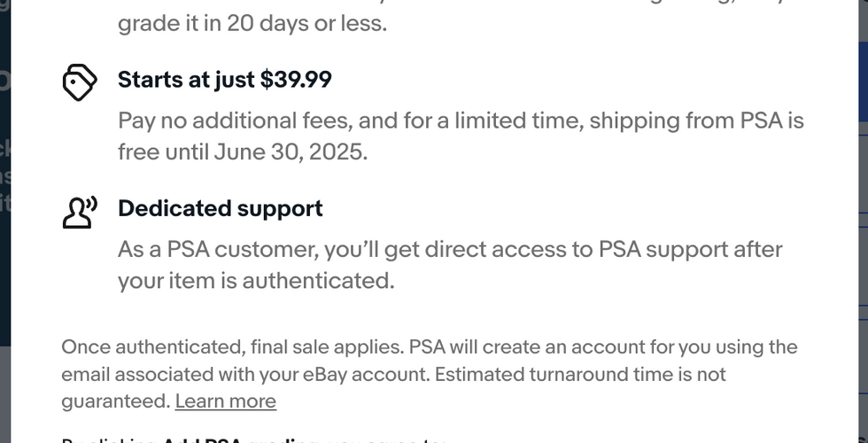Click the "your item is authenticated" line
Image resolution: width=868 pixels, height=443 pixels.
coord(255,281)
